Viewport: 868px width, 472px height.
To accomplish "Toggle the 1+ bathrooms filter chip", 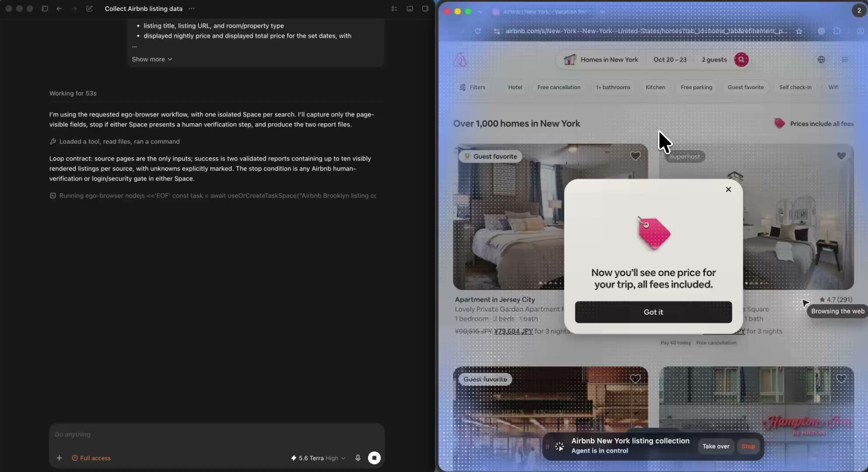I will (613, 87).
